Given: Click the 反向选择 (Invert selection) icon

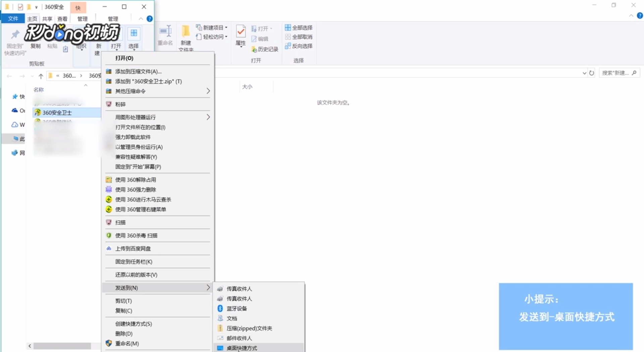Looking at the screenshot, I should pyautogui.click(x=298, y=46).
